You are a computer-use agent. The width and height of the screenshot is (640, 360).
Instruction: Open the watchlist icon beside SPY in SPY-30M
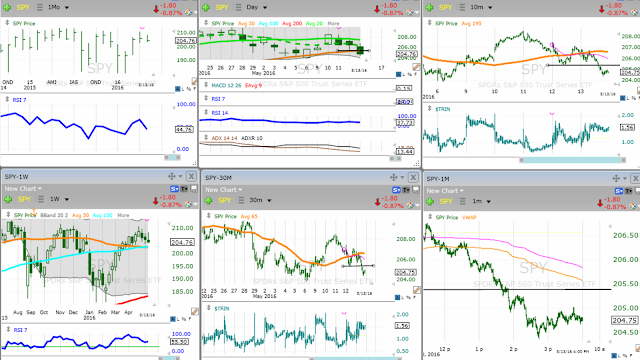pos(241,200)
